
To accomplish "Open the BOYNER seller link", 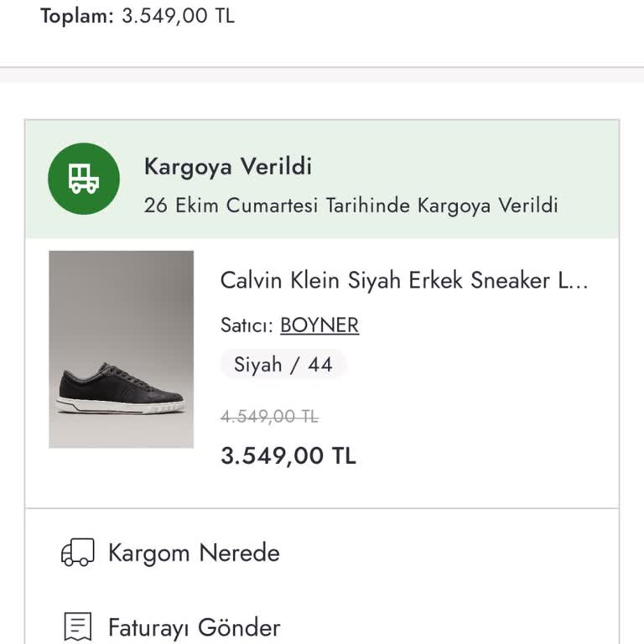I will (x=319, y=325).
